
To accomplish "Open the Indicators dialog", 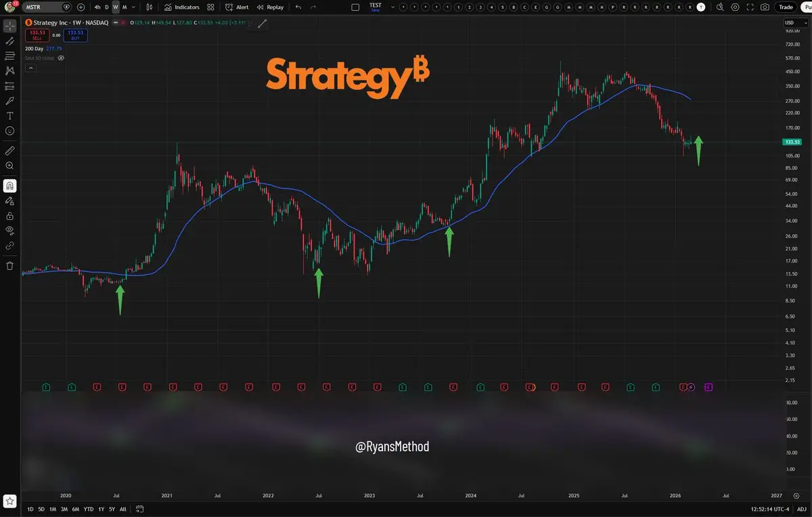I will [182, 7].
